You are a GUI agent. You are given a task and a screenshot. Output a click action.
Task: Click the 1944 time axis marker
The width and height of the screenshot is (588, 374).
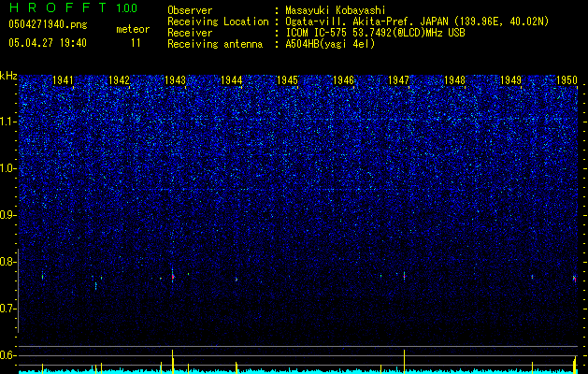coord(232,79)
